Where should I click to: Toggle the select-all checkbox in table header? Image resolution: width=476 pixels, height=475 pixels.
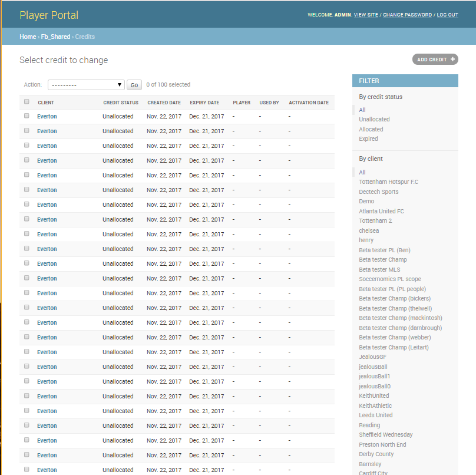pos(27,102)
